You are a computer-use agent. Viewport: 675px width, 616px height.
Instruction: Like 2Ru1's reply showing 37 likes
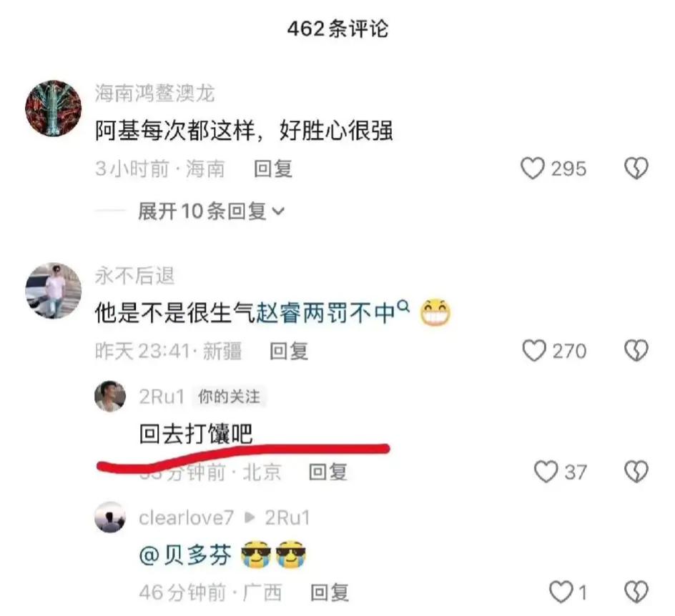click(546, 472)
